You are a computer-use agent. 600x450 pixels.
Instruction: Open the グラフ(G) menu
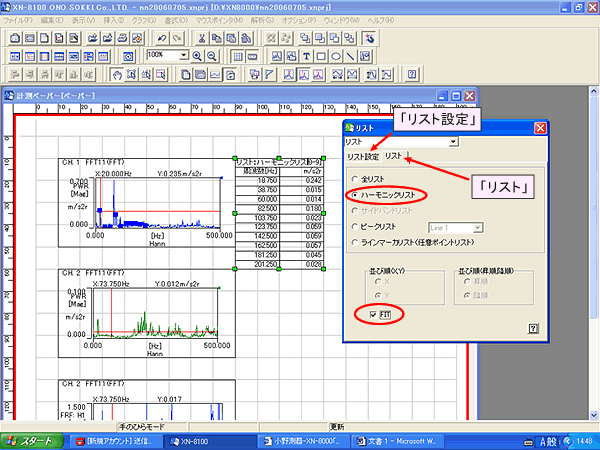pos(143,20)
